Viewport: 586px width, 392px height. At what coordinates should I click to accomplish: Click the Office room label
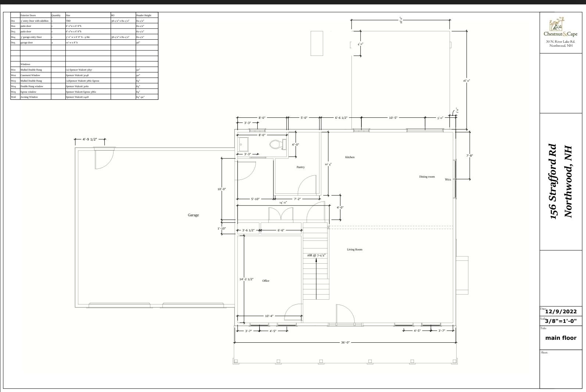click(x=266, y=281)
